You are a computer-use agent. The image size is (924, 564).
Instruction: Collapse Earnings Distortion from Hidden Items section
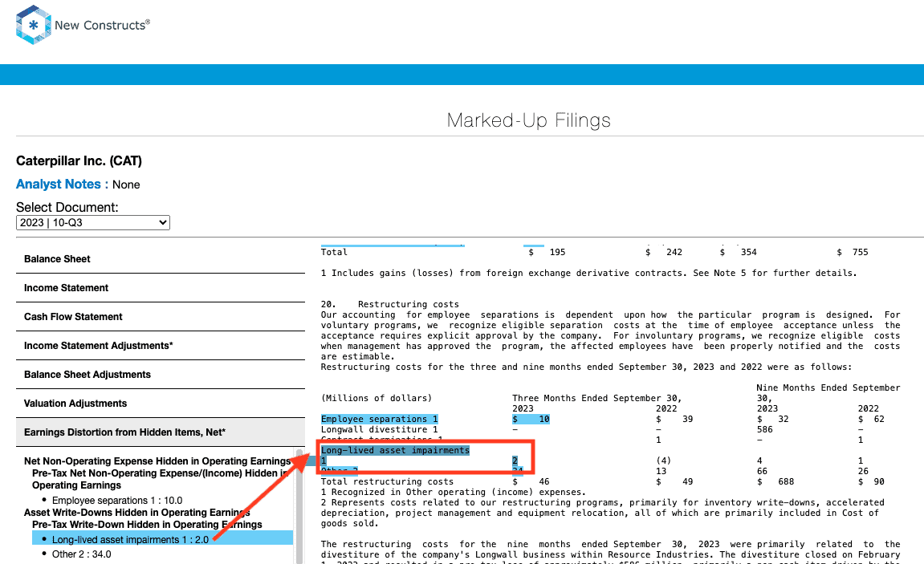pos(161,432)
